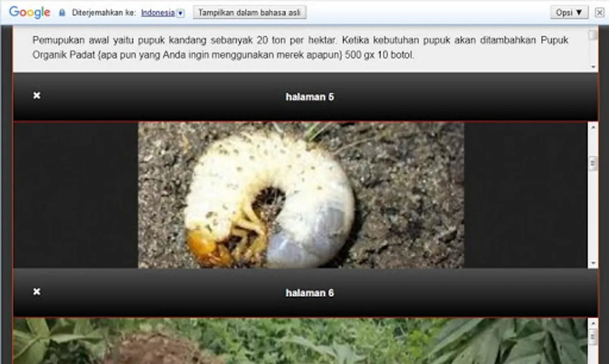Click the scrollbar thumb of top text panel
This screenshot has height=364, width=609.
(x=593, y=35)
